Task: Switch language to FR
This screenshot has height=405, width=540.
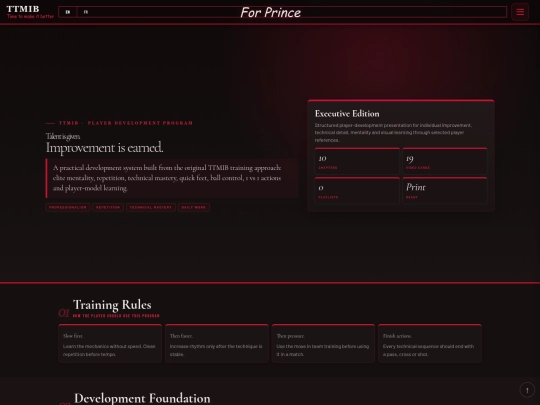Action: (x=86, y=12)
